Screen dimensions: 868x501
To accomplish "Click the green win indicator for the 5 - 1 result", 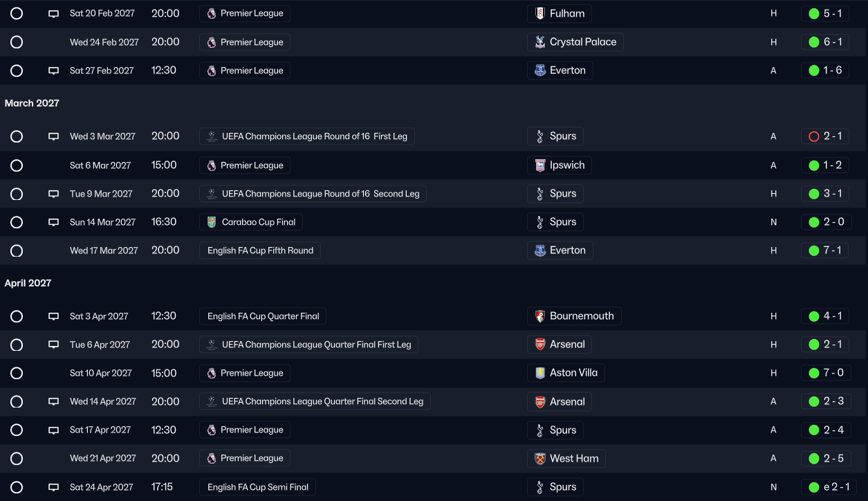I will pyautogui.click(x=814, y=14).
